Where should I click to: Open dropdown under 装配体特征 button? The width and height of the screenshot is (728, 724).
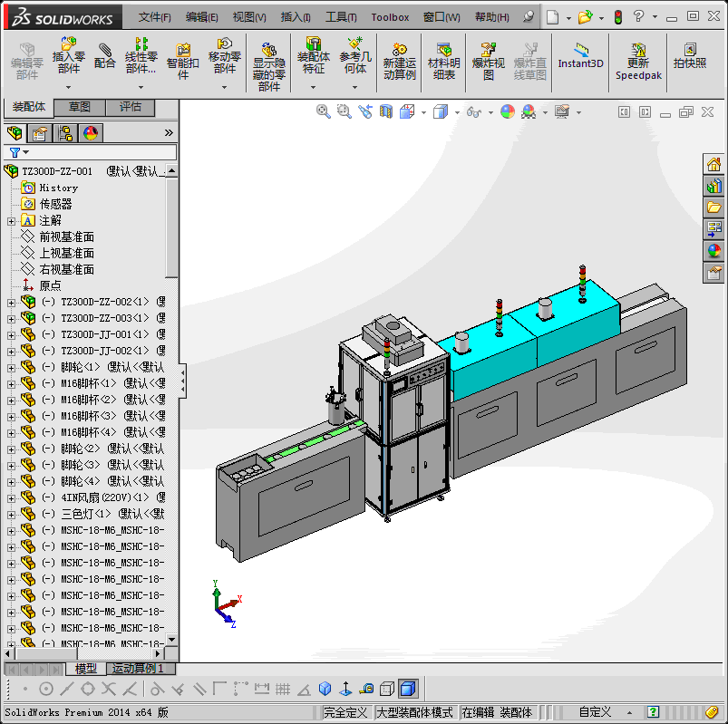point(314,87)
